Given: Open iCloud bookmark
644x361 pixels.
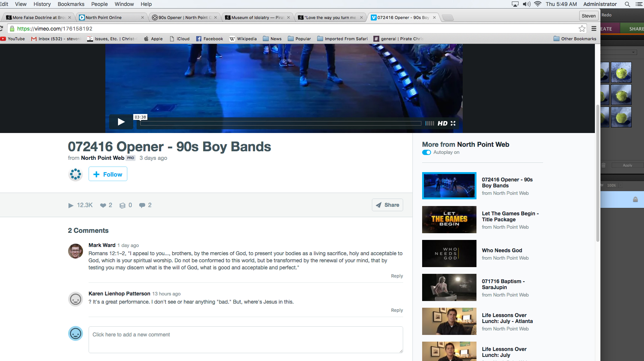Looking at the screenshot, I should [x=179, y=39].
